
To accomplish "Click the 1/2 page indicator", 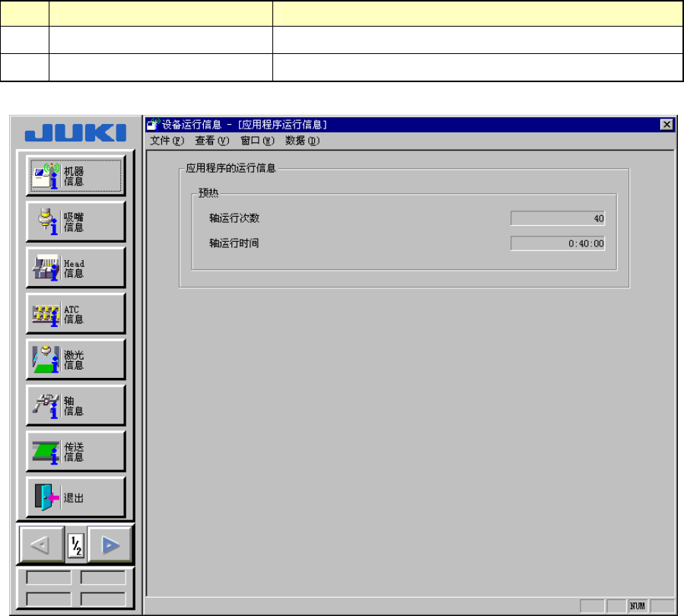I will (76, 546).
